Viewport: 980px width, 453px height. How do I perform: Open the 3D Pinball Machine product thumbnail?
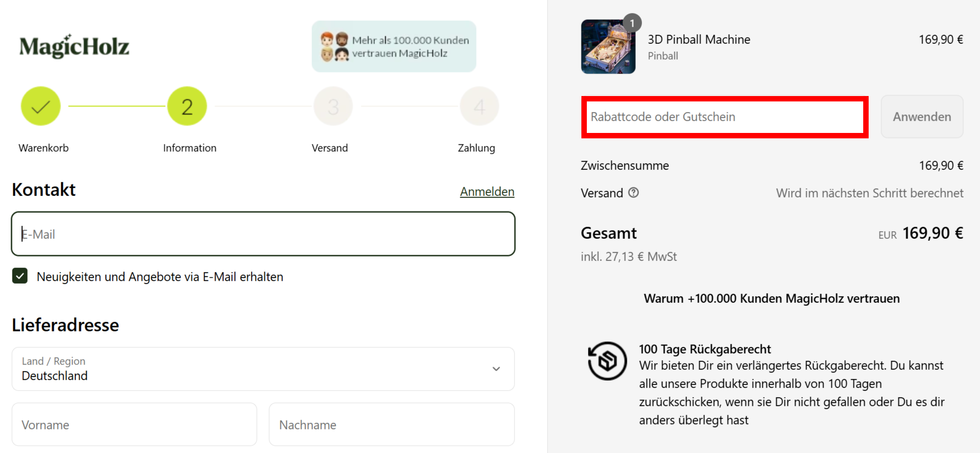[608, 47]
